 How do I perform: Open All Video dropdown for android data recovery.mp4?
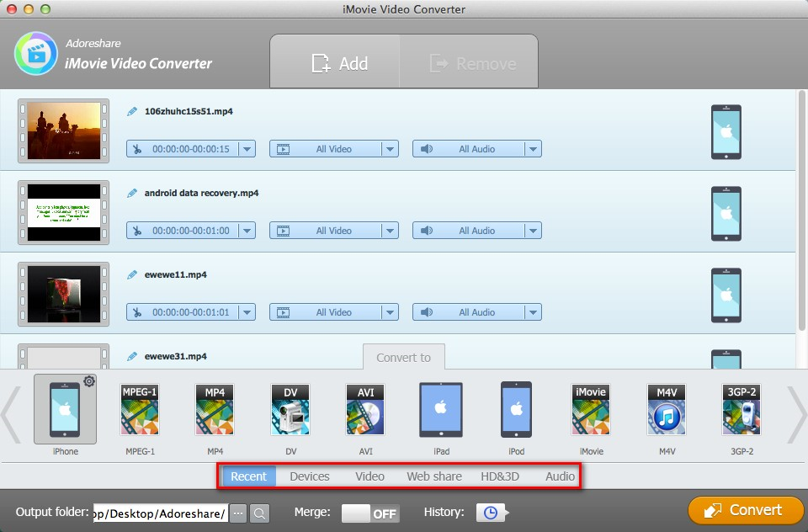pos(390,231)
